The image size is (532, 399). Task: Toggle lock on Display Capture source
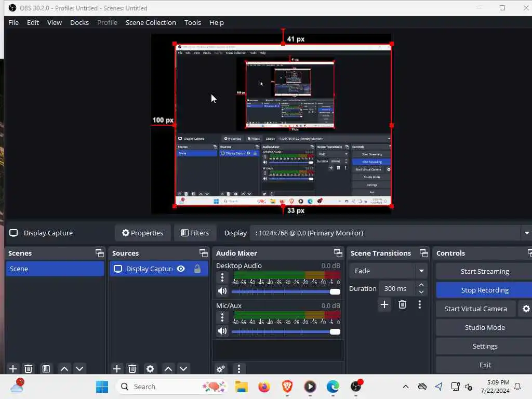click(x=197, y=269)
